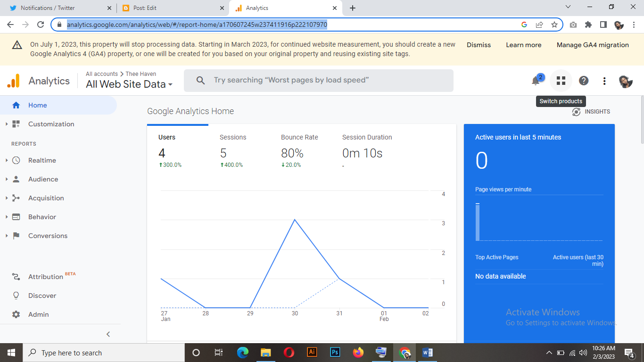Open Windows Start menu
The image size is (644, 362).
point(11,353)
